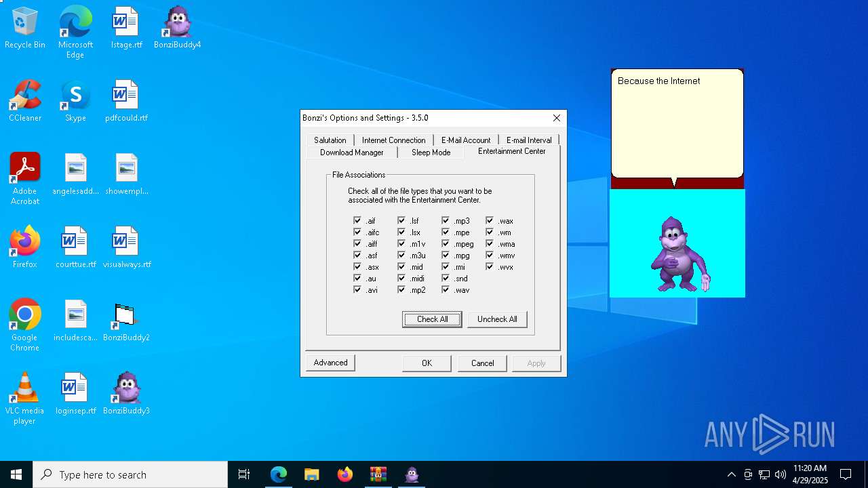Click the Check All button
This screenshot has width=868, height=488.
(432, 319)
